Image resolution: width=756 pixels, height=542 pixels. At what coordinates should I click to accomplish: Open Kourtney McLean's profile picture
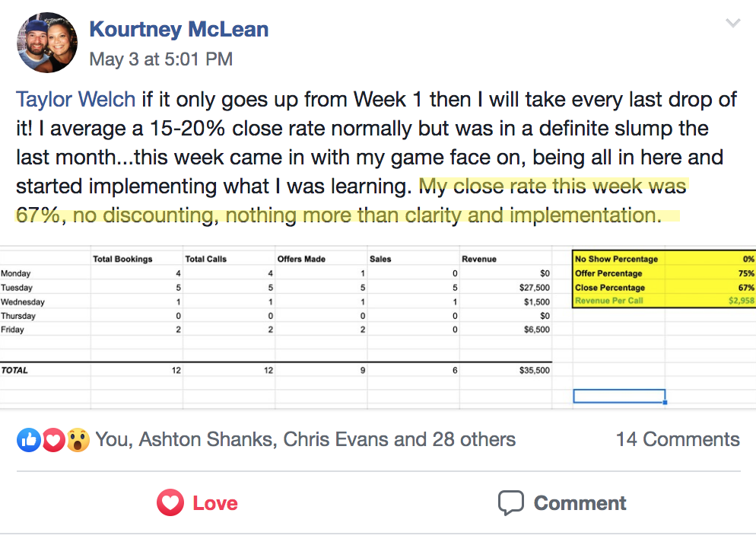pos(46,43)
